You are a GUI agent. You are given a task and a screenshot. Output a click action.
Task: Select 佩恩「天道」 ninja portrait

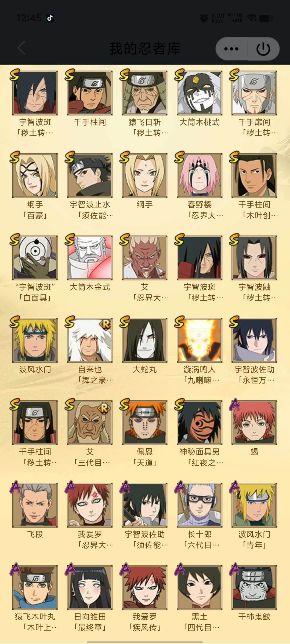click(x=145, y=422)
